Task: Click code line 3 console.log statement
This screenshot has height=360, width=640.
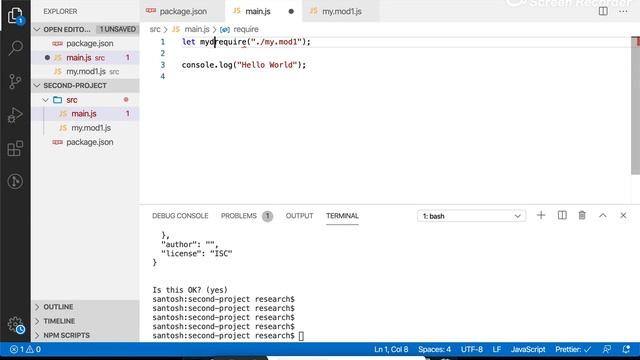Action: coord(244,65)
